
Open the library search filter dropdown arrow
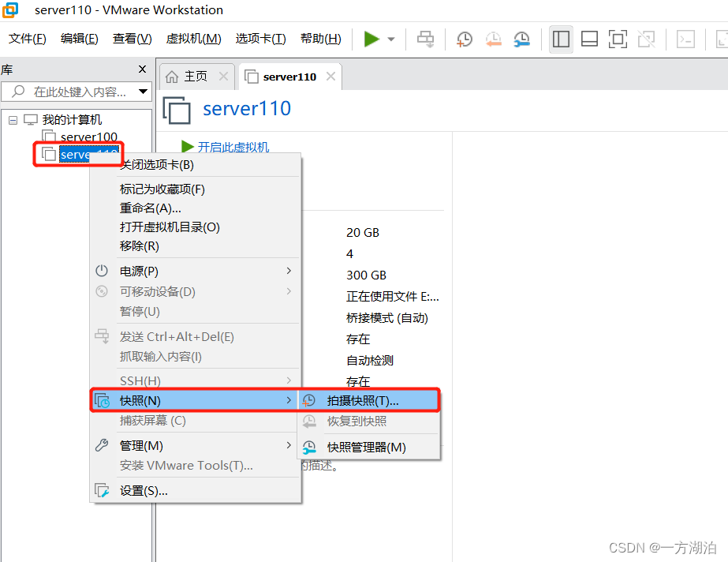pyautogui.click(x=143, y=92)
